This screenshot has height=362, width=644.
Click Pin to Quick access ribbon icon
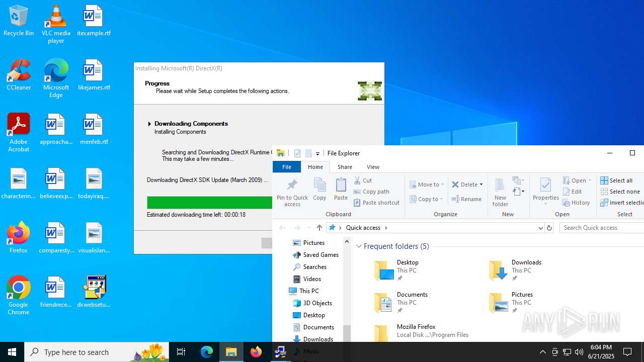292,192
